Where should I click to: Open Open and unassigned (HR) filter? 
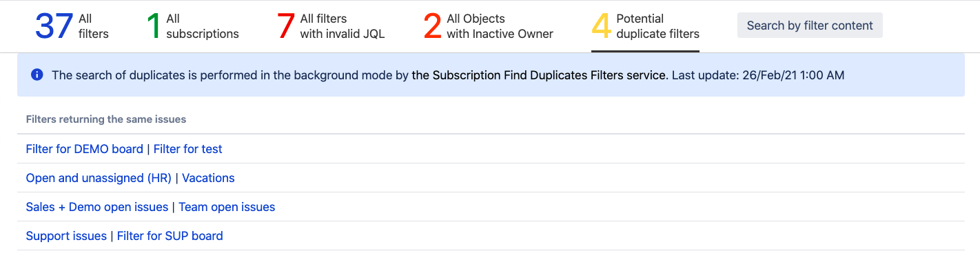99,178
